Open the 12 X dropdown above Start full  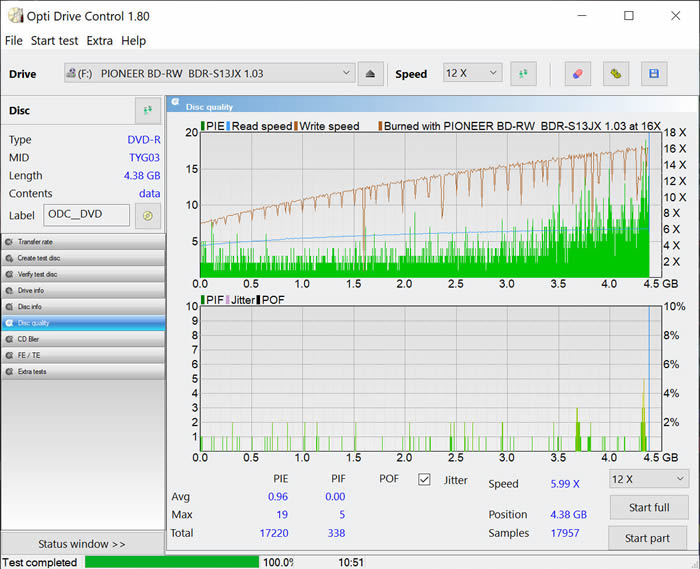(x=648, y=479)
